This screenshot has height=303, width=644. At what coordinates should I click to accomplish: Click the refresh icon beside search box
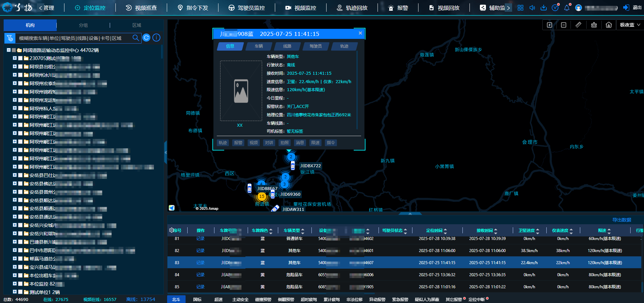point(146,38)
